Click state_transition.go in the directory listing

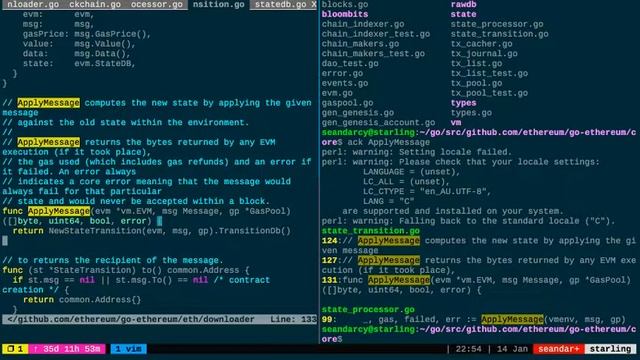(x=500, y=34)
